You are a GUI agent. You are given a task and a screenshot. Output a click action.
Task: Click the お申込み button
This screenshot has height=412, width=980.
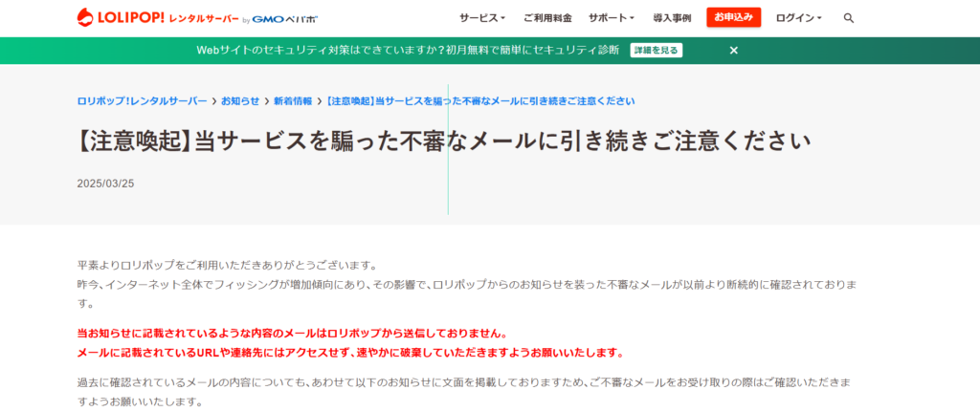[x=734, y=17]
